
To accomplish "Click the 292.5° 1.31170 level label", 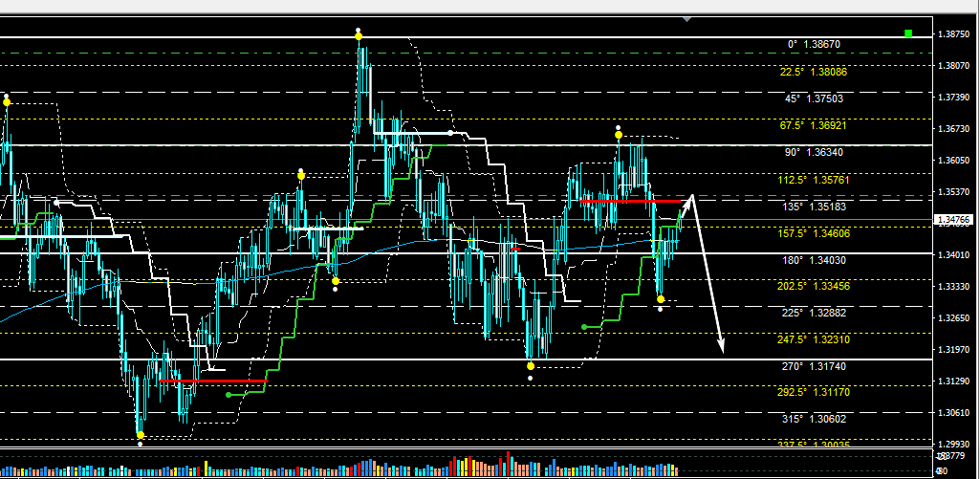I will click(x=814, y=393).
